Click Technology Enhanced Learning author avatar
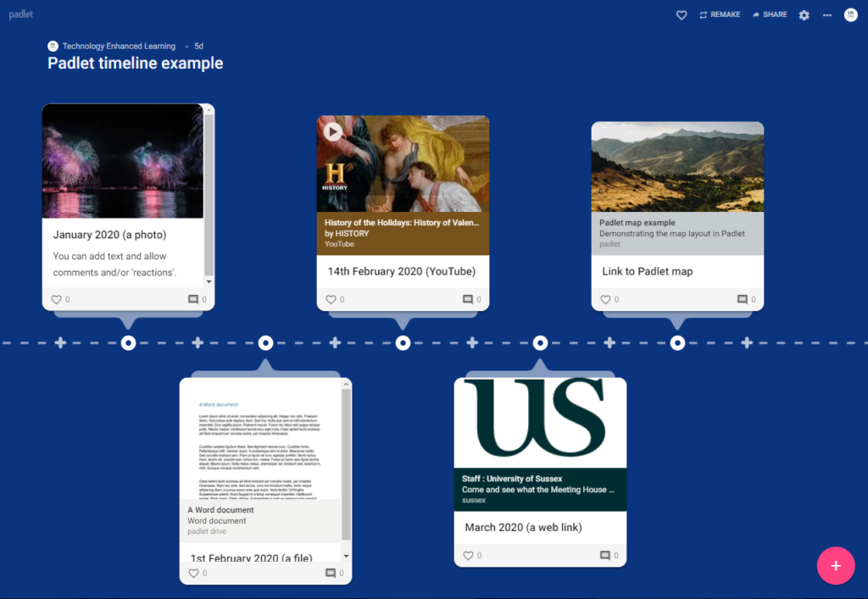Screen dimensions: 868x599 tap(53, 46)
